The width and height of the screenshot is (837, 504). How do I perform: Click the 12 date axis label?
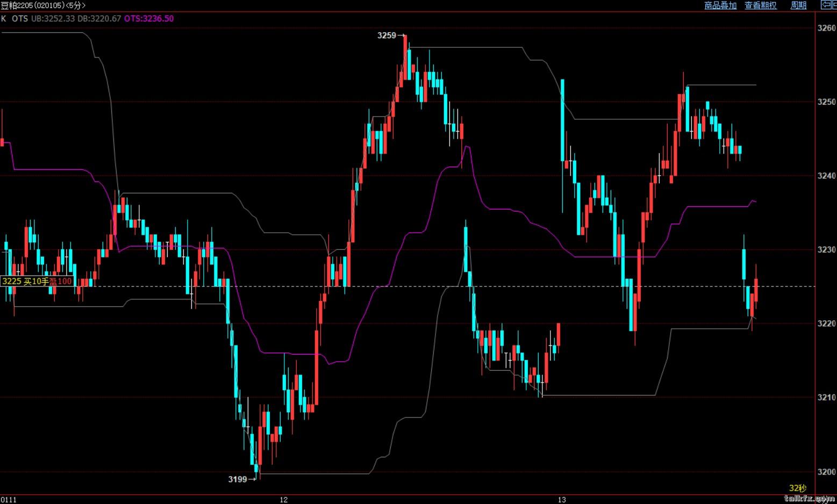284,500
